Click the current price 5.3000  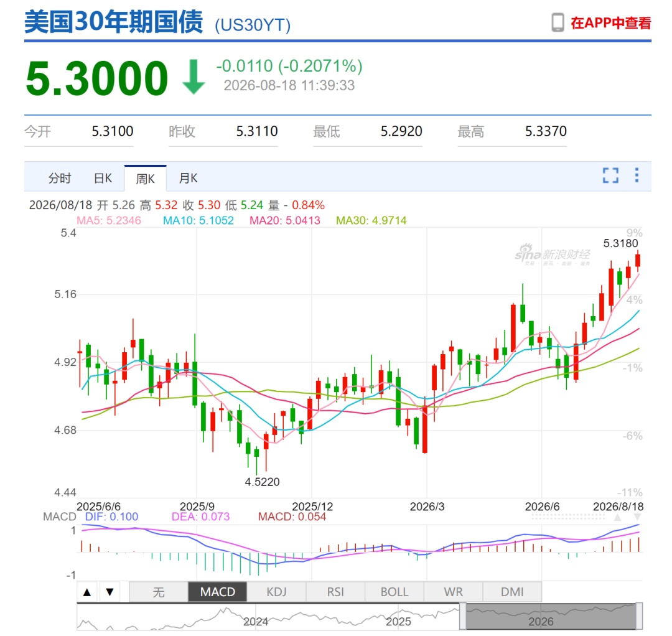[97, 78]
